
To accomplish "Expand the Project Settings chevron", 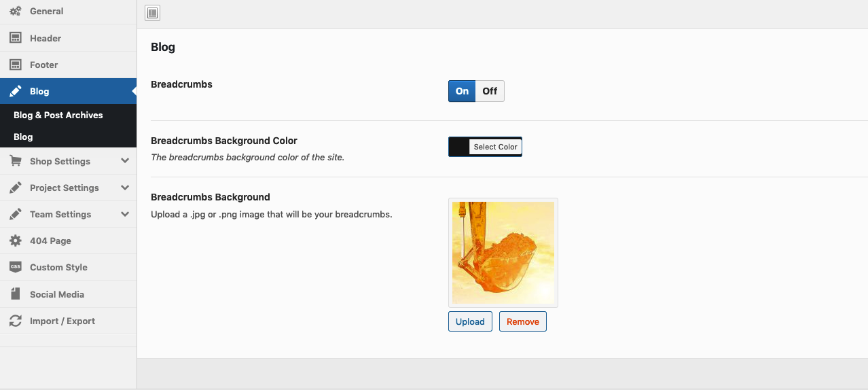I will click(125, 188).
